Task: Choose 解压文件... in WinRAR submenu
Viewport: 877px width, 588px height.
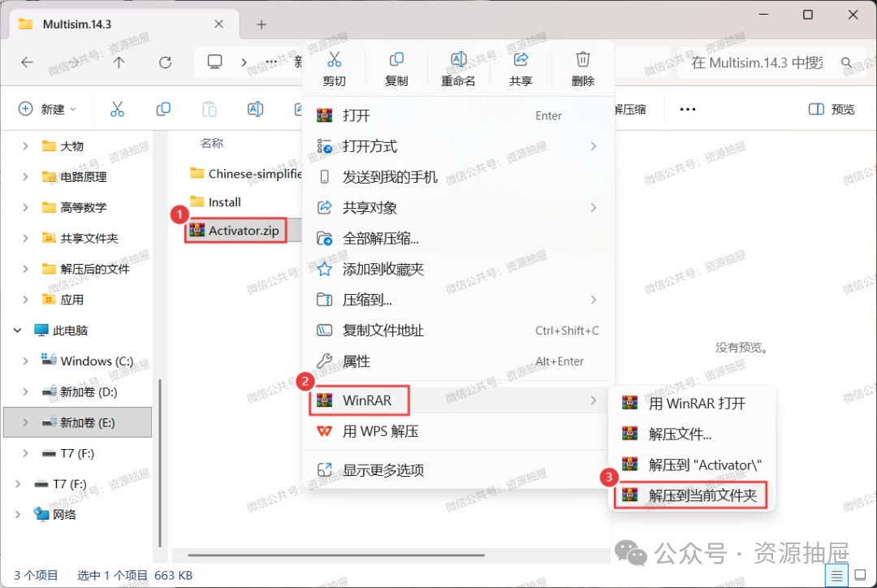Action: (692, 435)
